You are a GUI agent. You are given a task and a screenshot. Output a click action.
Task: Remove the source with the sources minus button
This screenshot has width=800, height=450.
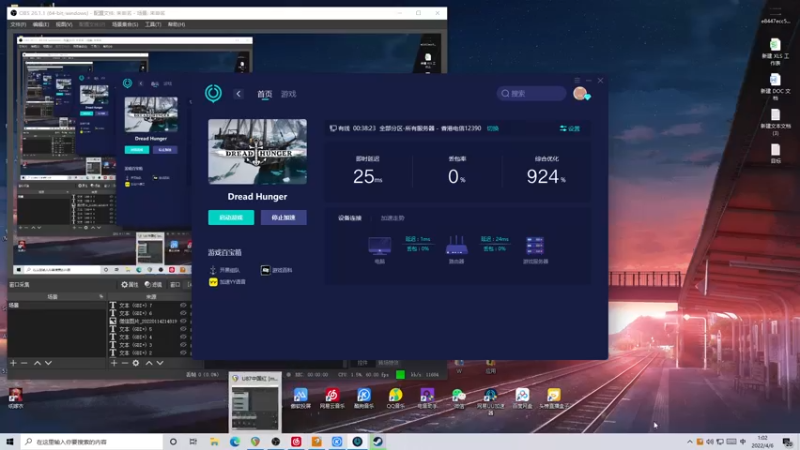124,363
